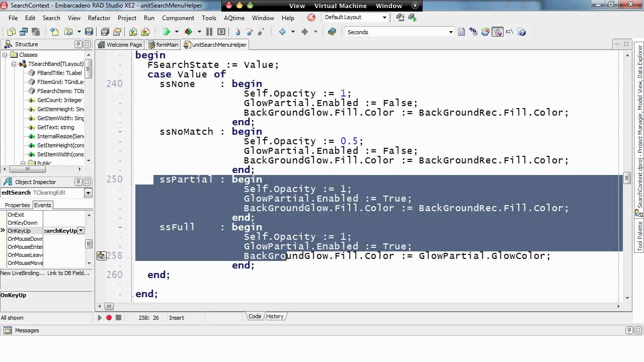Select the FBandTitle: TLabel tree item
The width and height of the screenshot is (644, 362).
tap(59, 73)
